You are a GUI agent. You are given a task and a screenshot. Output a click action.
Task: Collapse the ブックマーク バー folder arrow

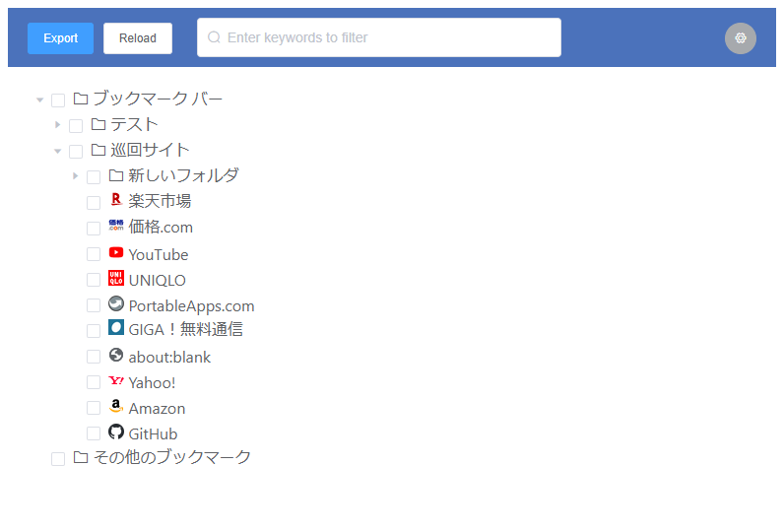[x=40, y=100]
